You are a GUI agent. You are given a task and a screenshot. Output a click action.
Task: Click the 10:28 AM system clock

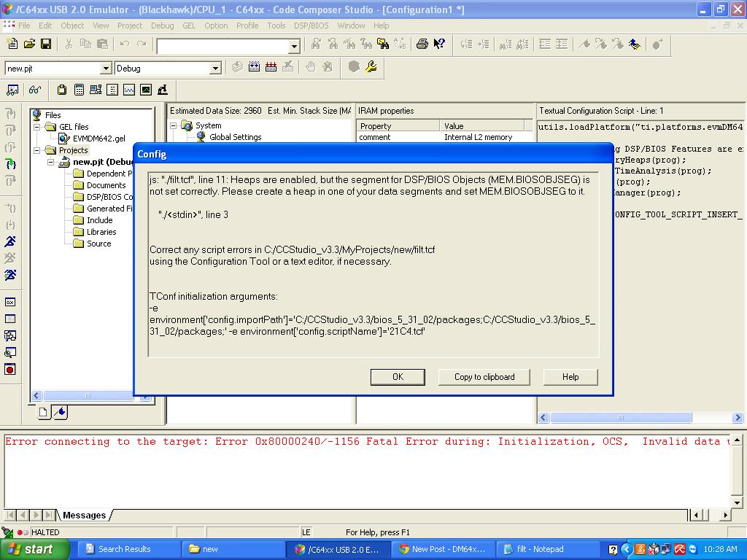click(x=720, y=549)
